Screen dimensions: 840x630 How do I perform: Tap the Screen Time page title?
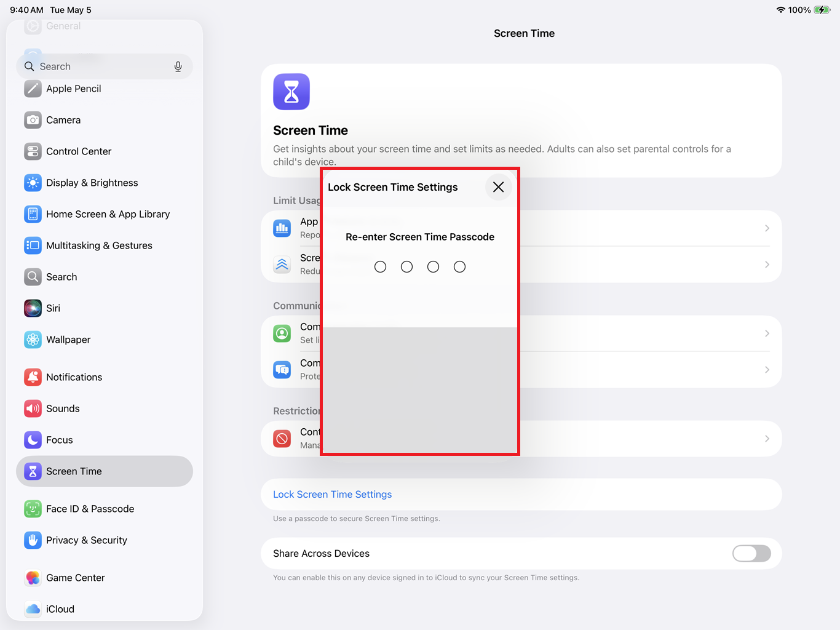(525, 33)
